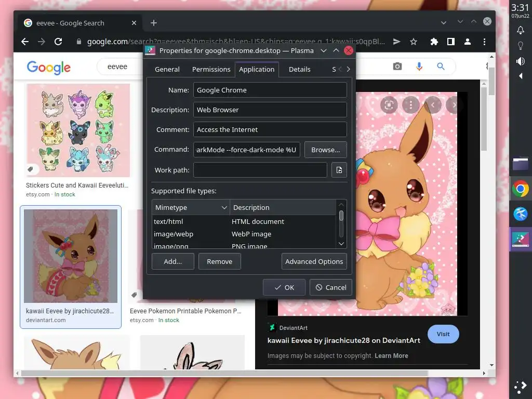Click the Remove button
The image size is (532, 399).
point(220,261)
